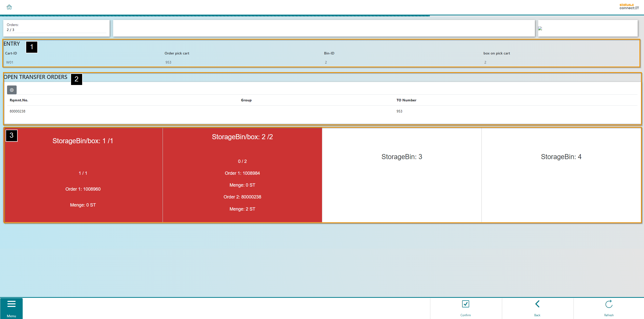Click the Bin-ID field value

tap(326, 62)
